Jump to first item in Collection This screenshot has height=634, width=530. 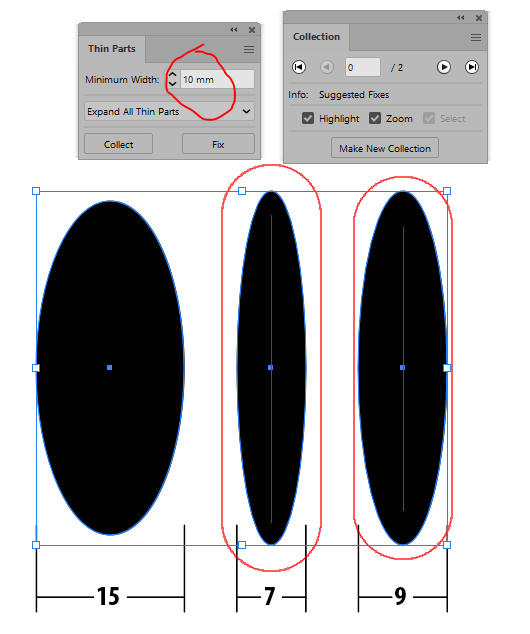(x=299, y=67)
